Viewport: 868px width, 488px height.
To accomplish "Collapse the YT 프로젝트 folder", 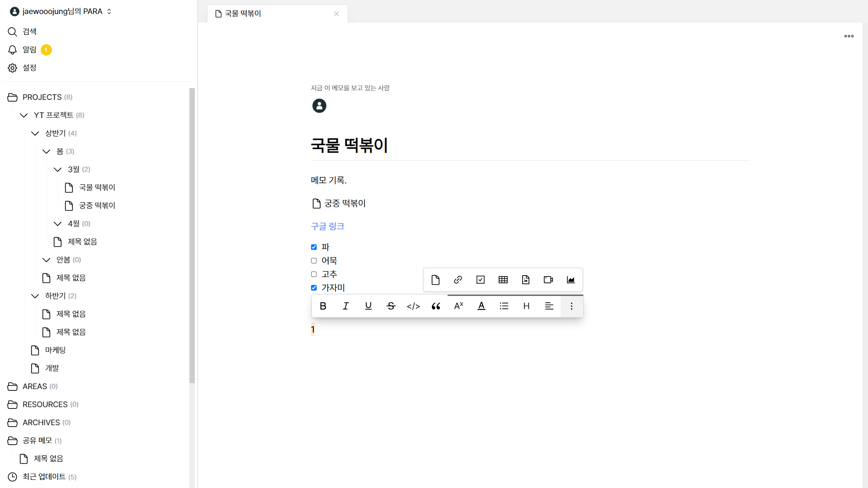I will 24,115.
